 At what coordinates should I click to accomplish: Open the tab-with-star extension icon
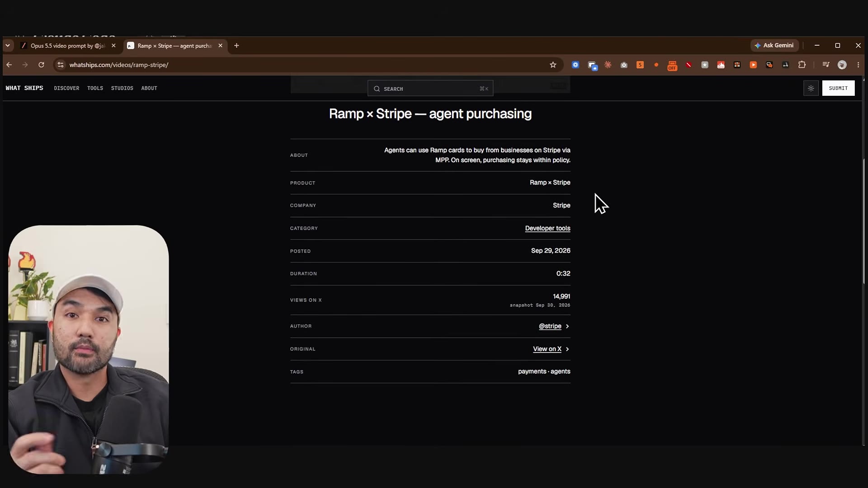click(x=592, y=65)
